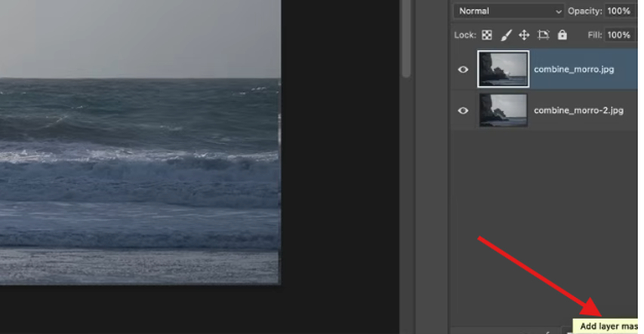
Task: Toggle prevent artboard auto-nesting lock icon
Action: (544, 35)
